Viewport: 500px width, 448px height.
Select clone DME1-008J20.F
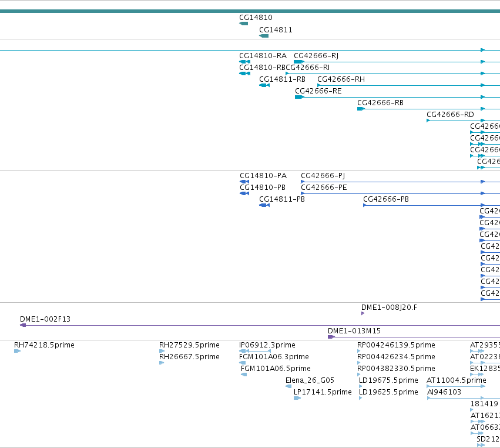389,307
